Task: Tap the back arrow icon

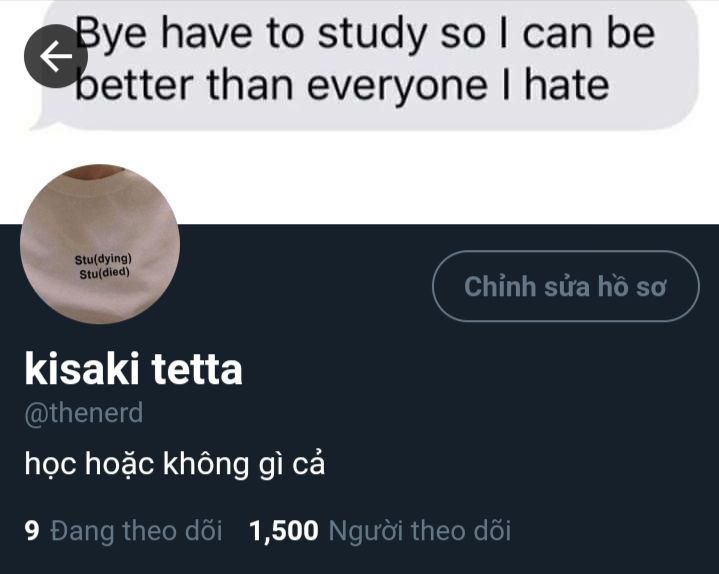Action: coord(55,56)
